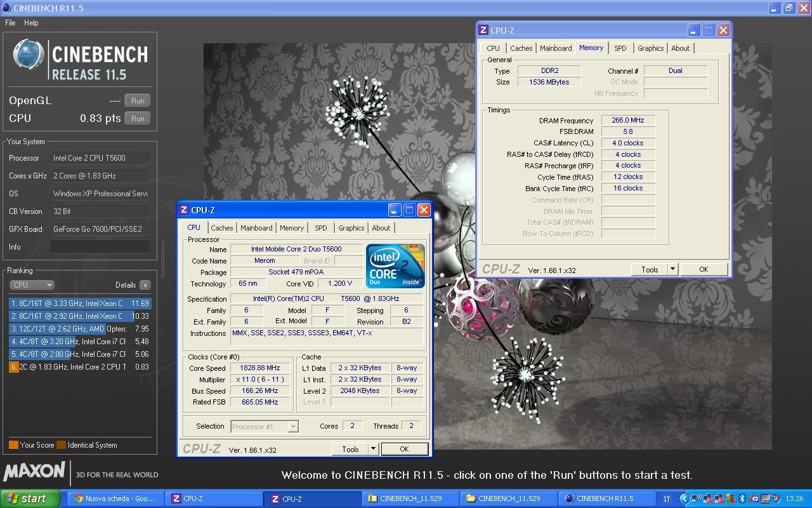Select ranking row 3 AMD Opteron 12C/12T
Screen dimensions: 812x508
tap(80, 329)
